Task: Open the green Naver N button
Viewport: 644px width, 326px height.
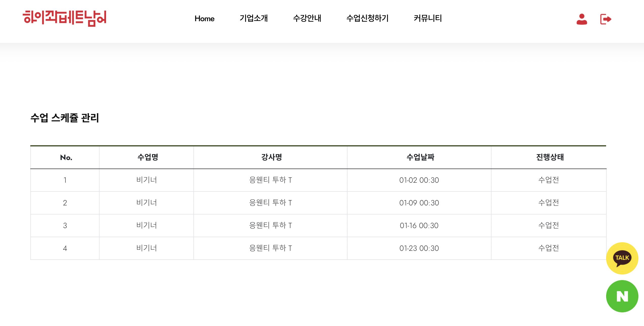Action: coord(622,296)
